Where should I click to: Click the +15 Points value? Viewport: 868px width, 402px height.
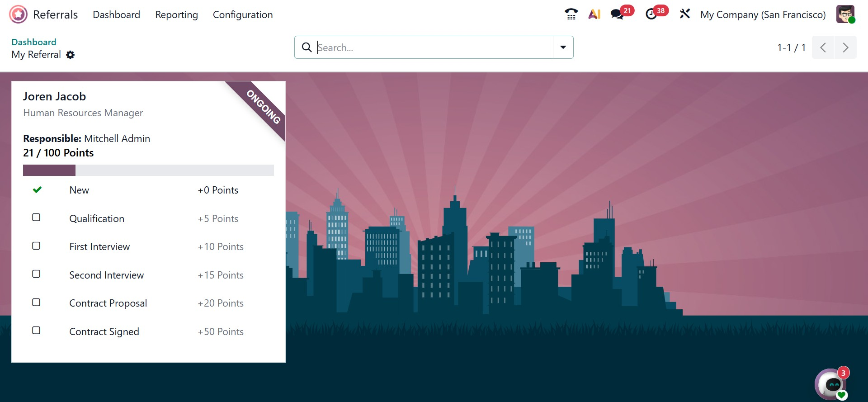221,275
